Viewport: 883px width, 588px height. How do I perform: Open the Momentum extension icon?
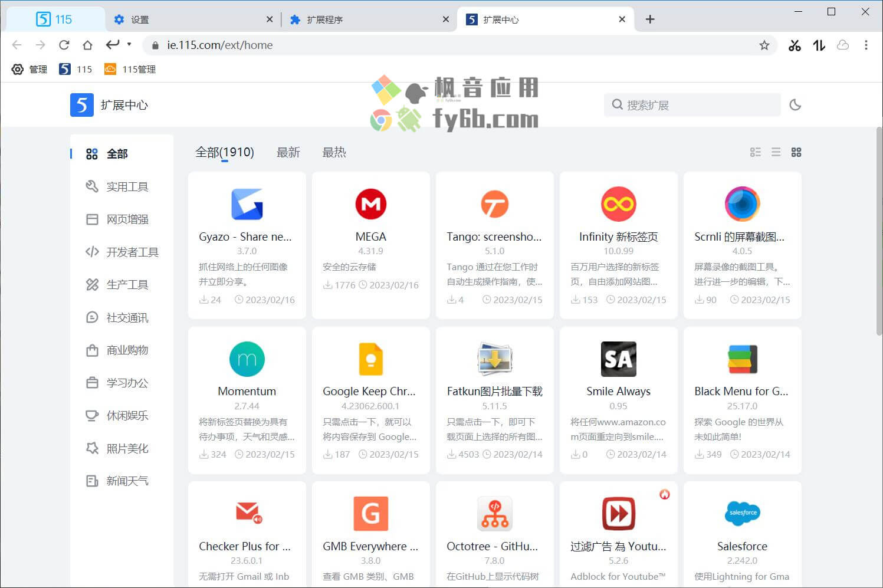247,359
